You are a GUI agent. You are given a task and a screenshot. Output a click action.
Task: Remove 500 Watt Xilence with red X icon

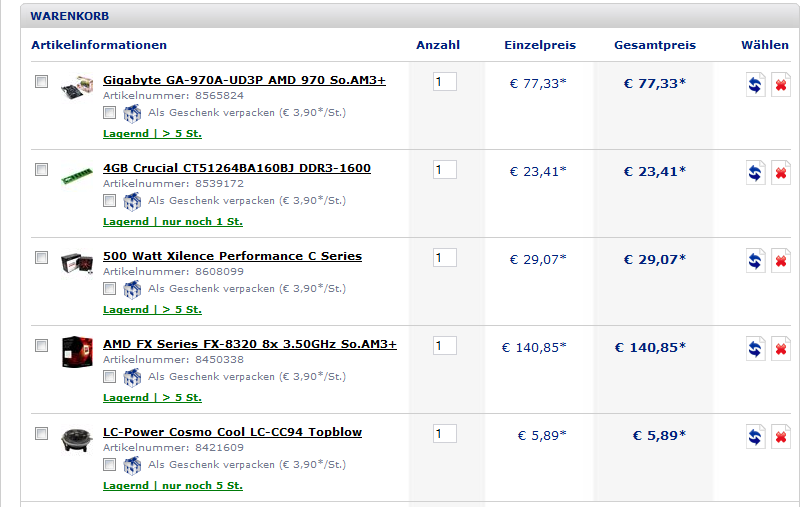tap(781, 260)
